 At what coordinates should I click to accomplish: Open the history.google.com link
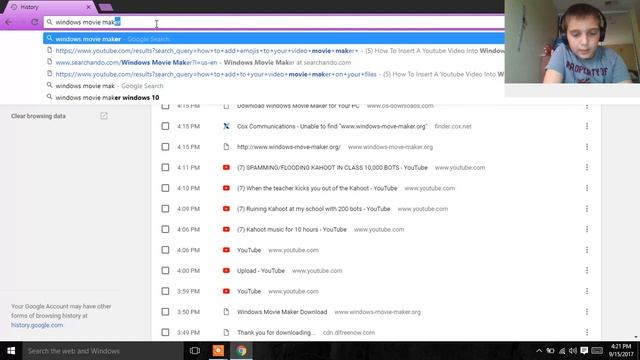(x=37, y=325)
